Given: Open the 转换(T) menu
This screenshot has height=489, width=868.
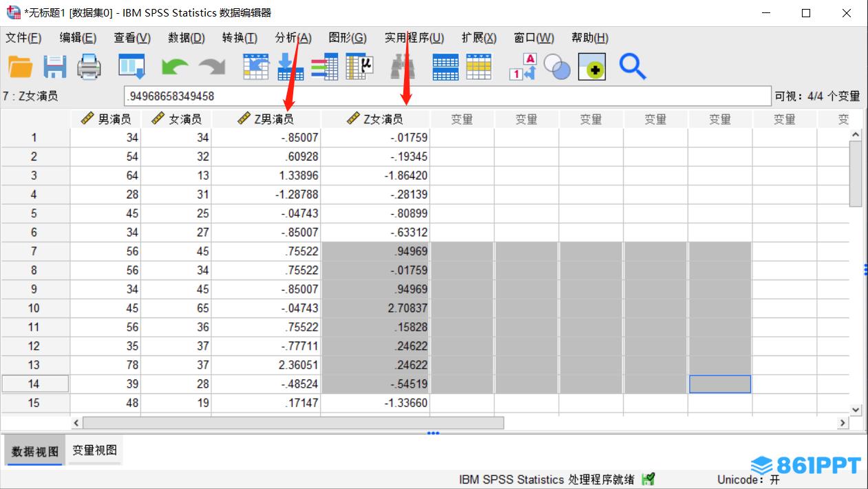Looking at the screenshot, I should [x=240, y=38].
